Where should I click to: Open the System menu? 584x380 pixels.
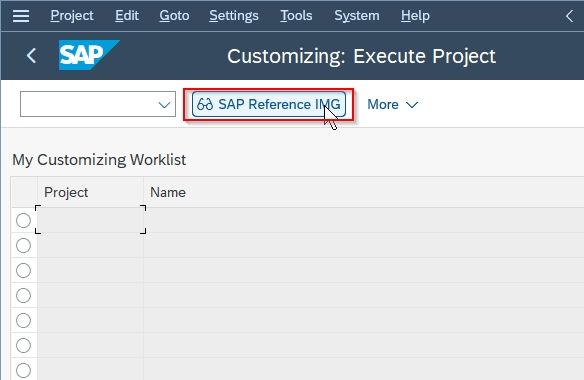pyautogui.click(x=357, y=16)
